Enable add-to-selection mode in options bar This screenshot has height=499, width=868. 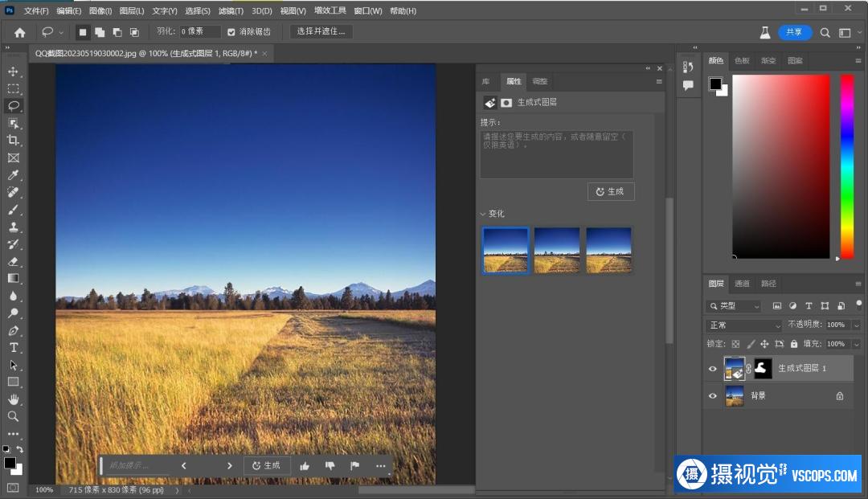[100, 32]
